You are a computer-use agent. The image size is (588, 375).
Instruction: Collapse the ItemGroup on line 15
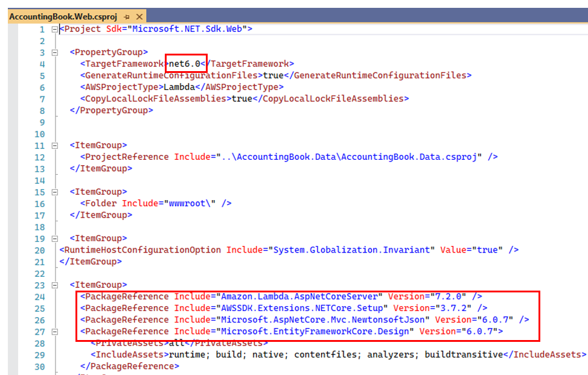click(55, 192)
